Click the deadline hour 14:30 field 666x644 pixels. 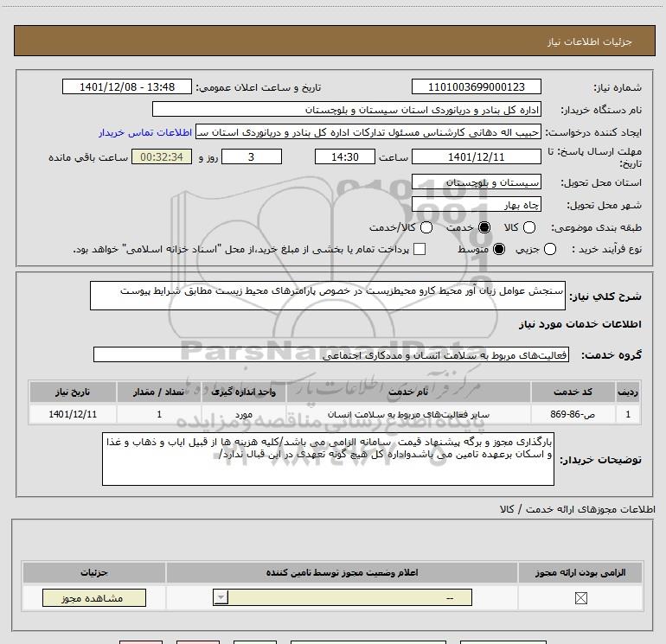(x=345, y=156)
